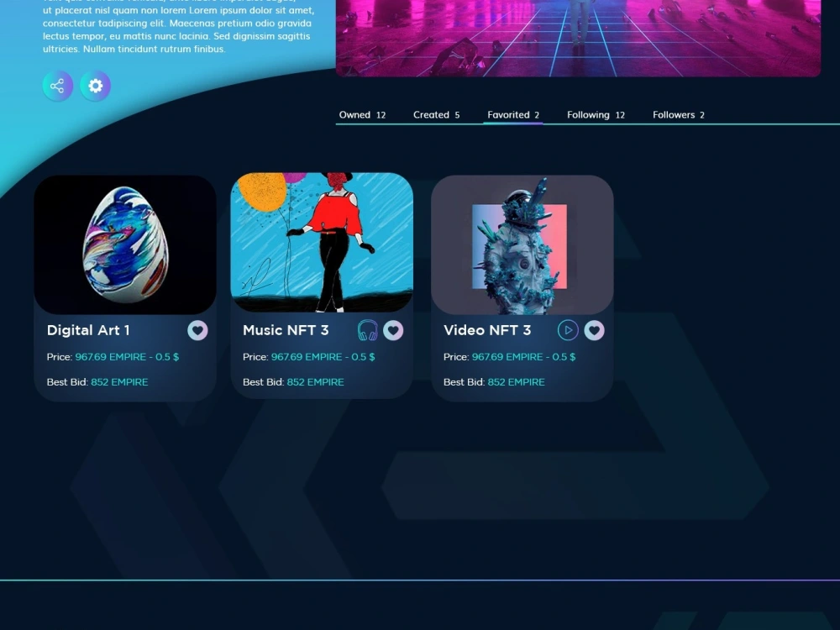The height and width of the screenshot is (630, 840).
Task: Toggle the favorite heart on Digital Art 1
Action: pyautogui.click(x=197, y=330)
